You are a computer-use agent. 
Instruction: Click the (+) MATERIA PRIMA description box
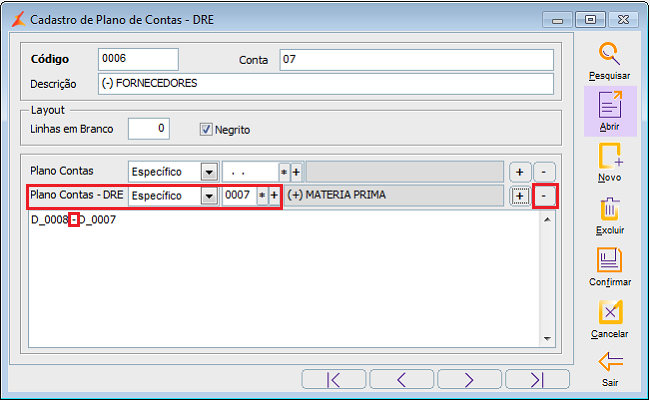394,195
